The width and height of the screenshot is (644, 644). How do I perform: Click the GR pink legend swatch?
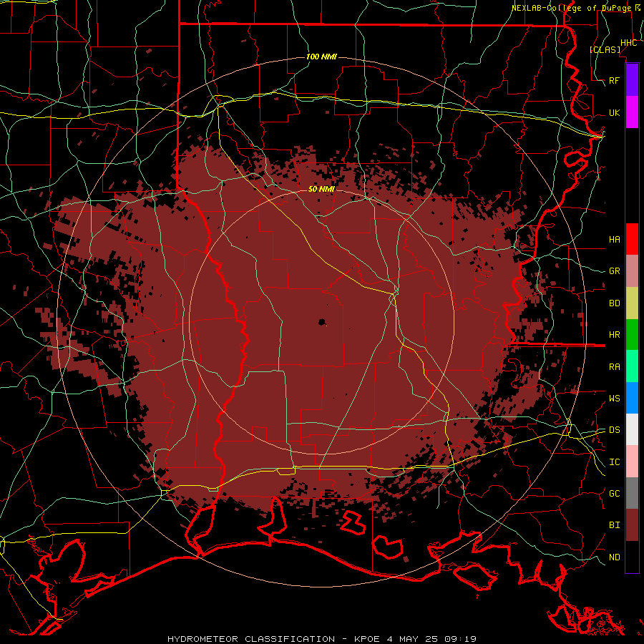pyautogui.click(x=632, y=271)
